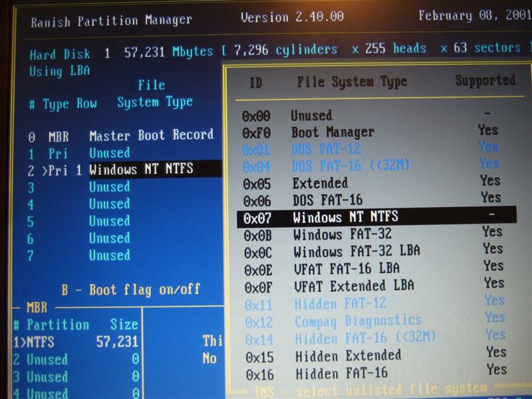Click the 'Using LBA' mode text
This screenshot has width=532, height=399.
[59, 71]
